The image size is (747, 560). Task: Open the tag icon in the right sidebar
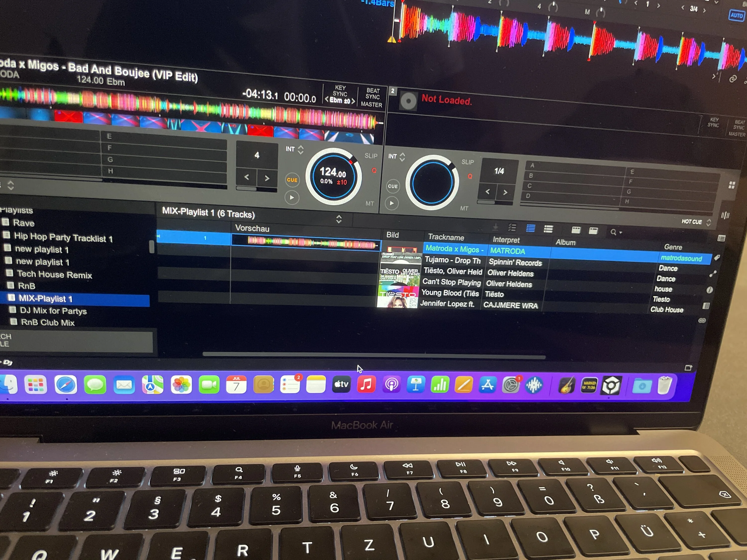tap(717, 258)
